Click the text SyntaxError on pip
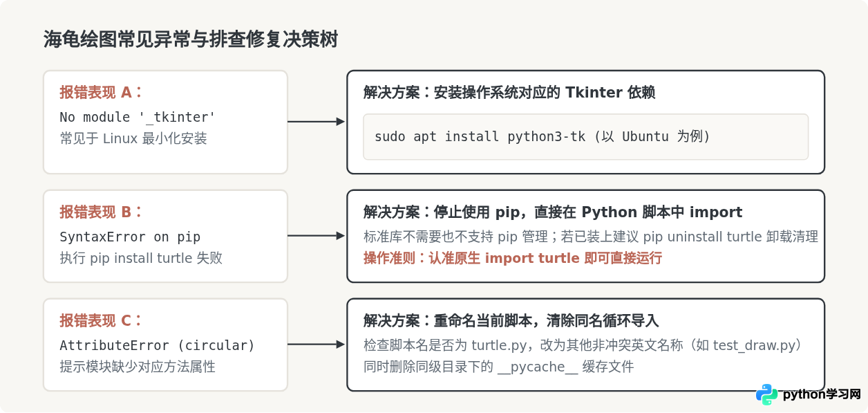 click(x=130, y=237)
